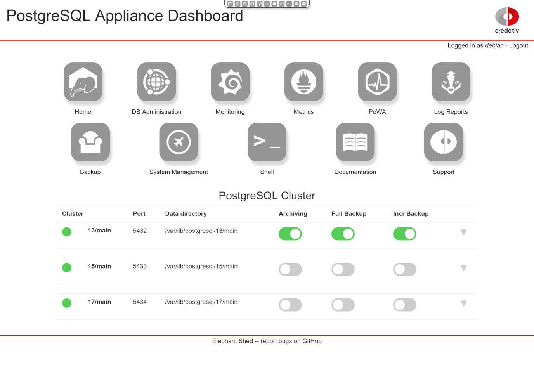Open the Home elephant icon
This screenshot has width=534, height=392.
pos(83,82)
